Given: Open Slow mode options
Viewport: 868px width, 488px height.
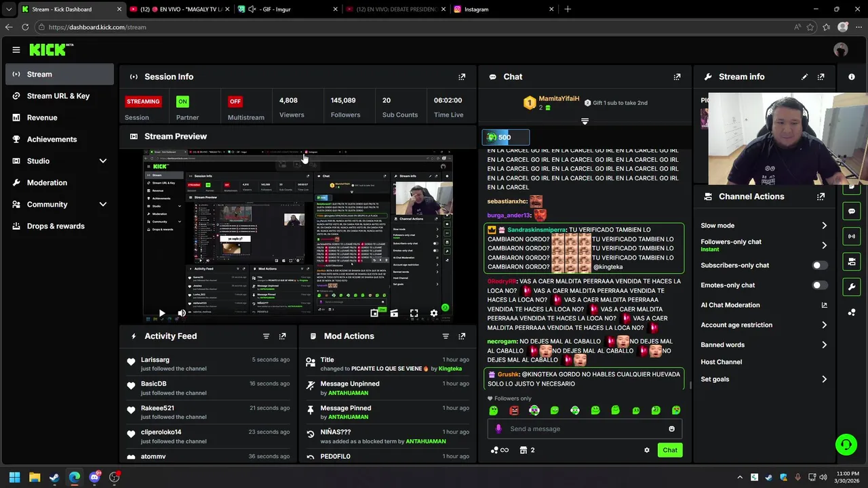Looking at the screenshot, I should coord(764,226).
